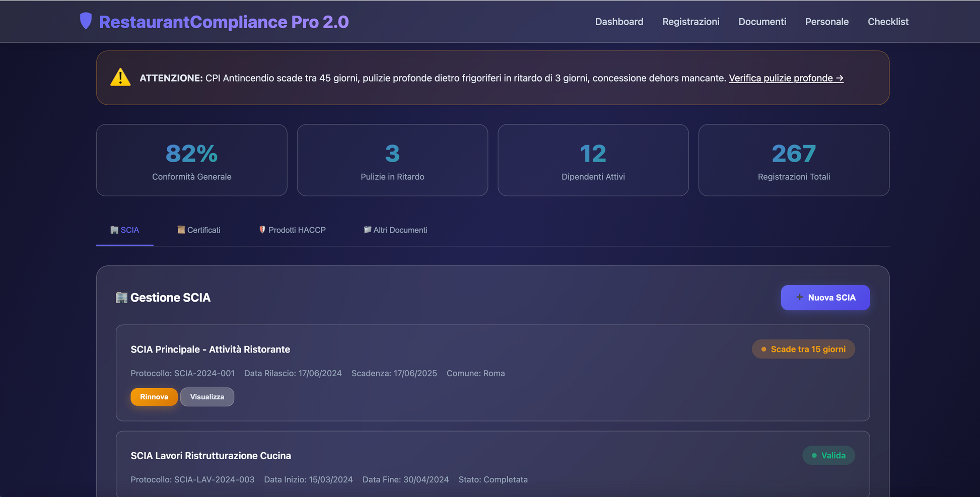Open the Checklist page
980x497 pixels.
(x=888, y=22)
